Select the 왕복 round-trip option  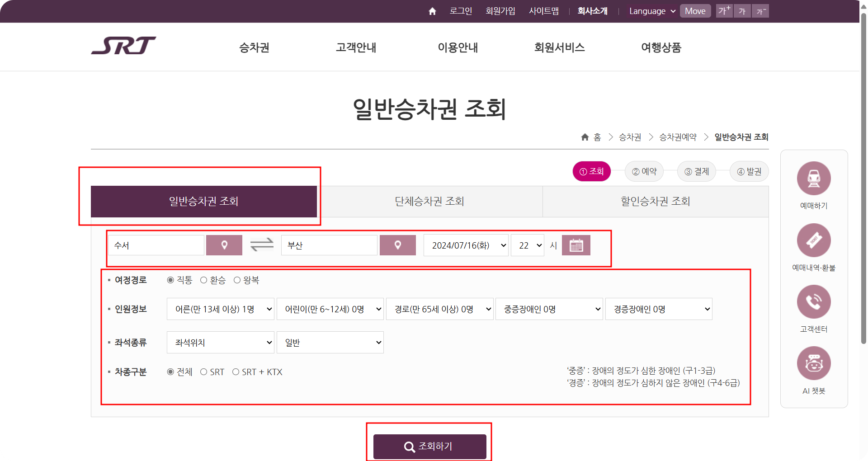(237, 280)
